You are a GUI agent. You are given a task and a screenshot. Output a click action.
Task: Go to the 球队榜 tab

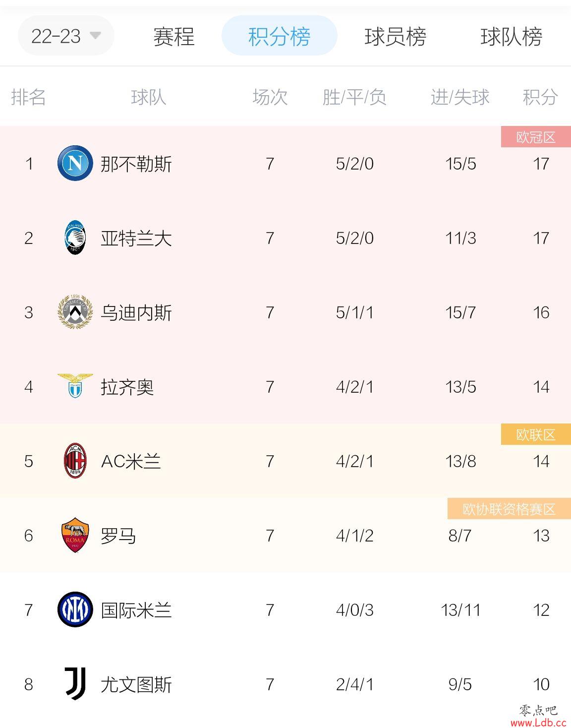[512, 36]
